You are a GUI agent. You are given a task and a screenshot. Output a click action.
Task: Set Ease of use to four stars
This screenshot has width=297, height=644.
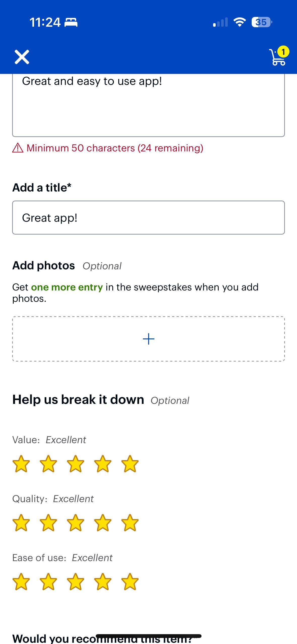[x=103, y=582]
